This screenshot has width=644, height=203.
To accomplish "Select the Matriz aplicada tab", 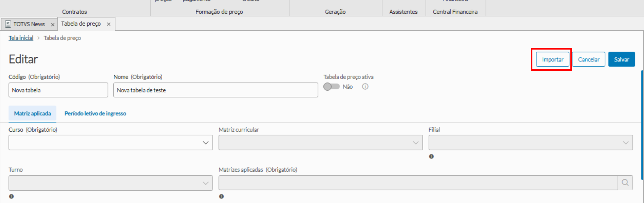I will [x=33, y=113].
